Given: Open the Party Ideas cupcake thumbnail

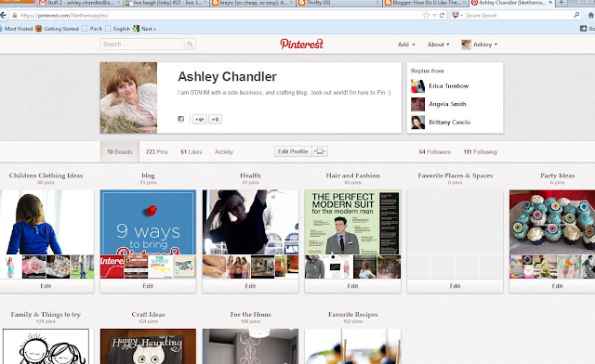Looking at the screenshot, I should click(552, 222).
